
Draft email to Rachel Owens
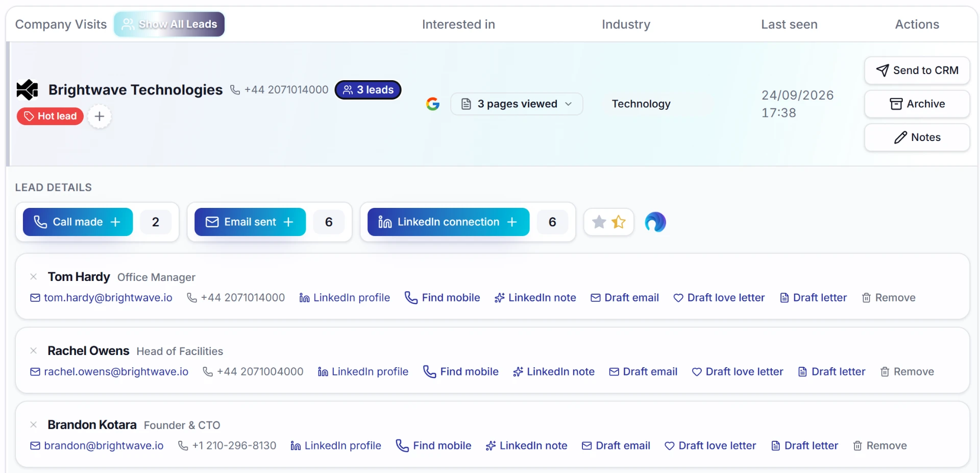643,372
